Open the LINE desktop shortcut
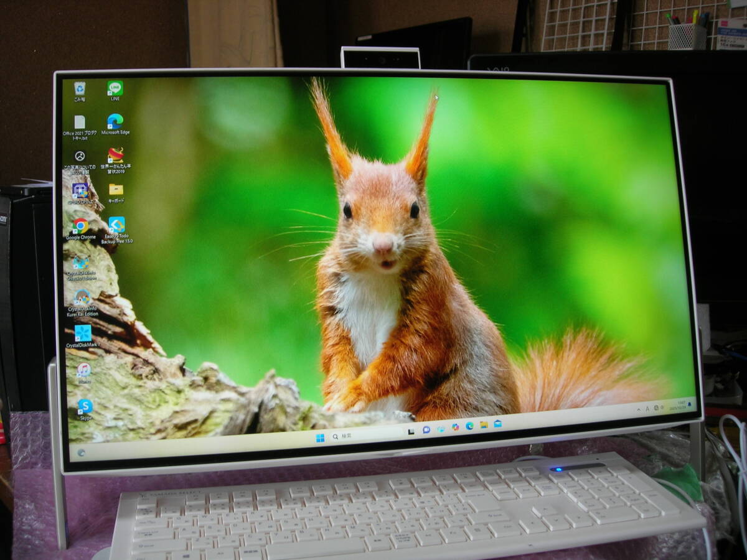The height and width of the screenshot is (560, 747). click(115, 91)
